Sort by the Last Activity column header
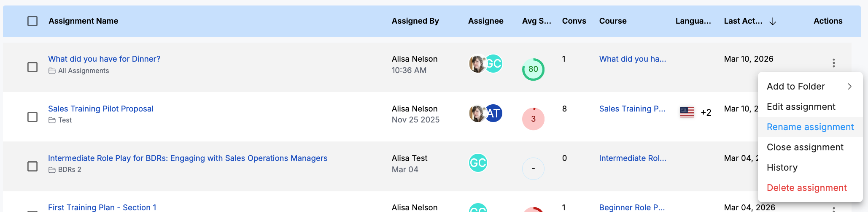868x212 pixels. 743,21
